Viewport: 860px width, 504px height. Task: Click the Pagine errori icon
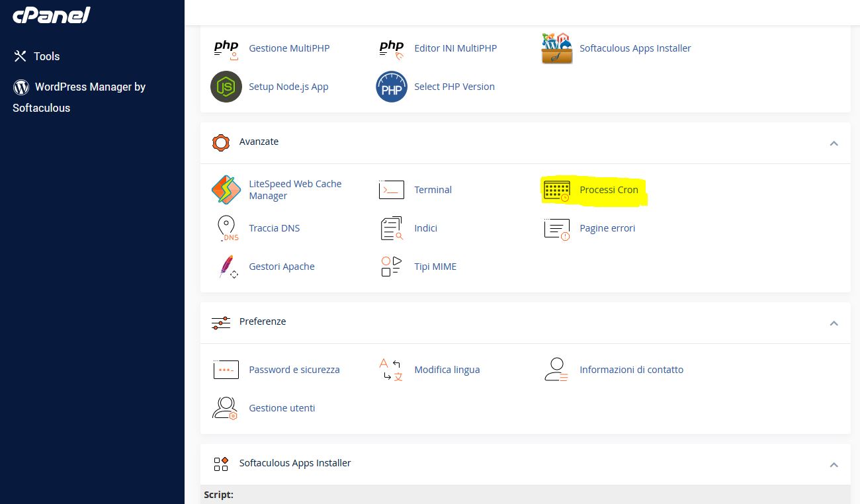click(557, 229)
